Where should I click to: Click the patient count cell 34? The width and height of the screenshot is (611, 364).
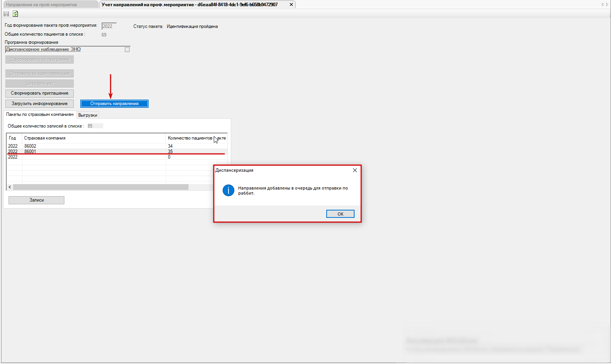click(170, 146)
